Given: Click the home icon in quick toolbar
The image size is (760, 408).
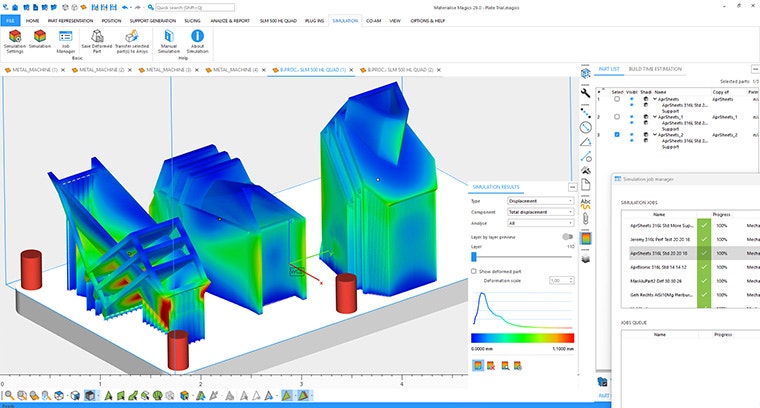Looking at the screenshot, I should tap(15, 7).
